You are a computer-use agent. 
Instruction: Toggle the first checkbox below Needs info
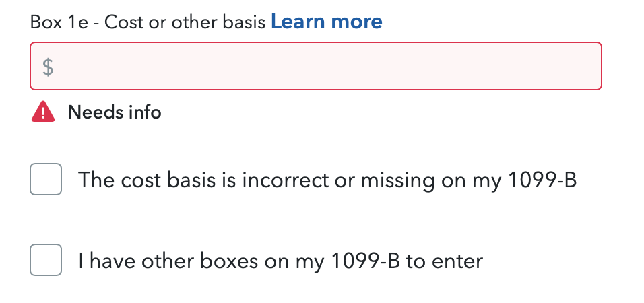click(x=46, y=179)
